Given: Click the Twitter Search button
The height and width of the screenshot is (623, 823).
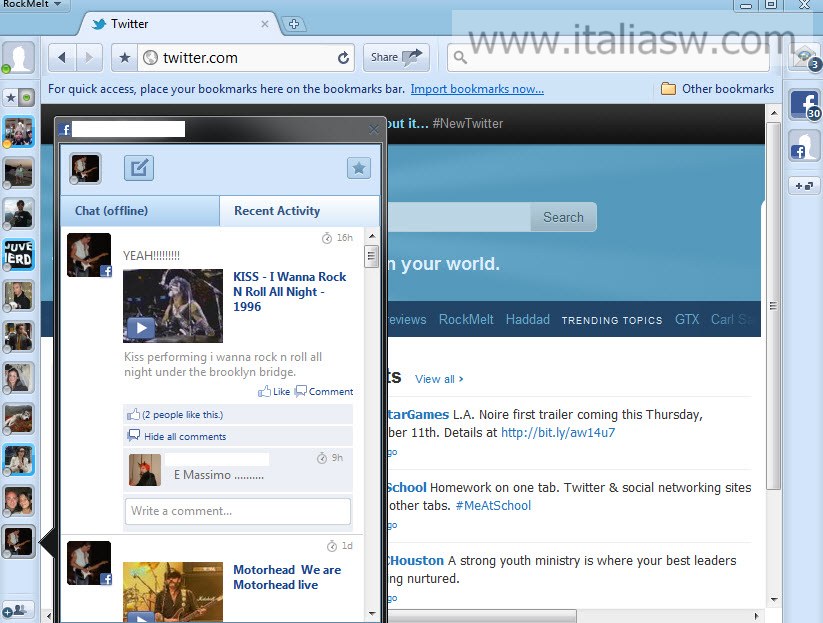Looking at the screenshot, I should pyautogui.click(x=563, y=217).
